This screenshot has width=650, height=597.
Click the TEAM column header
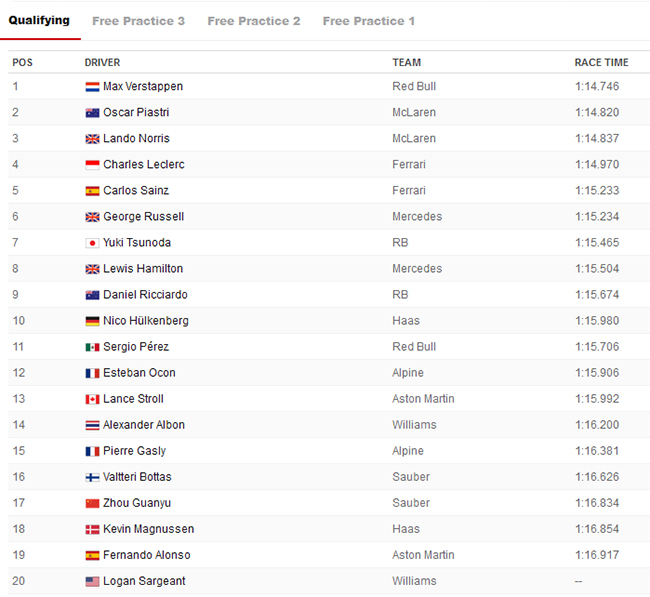pyautogui.click(x=406, y=62)
